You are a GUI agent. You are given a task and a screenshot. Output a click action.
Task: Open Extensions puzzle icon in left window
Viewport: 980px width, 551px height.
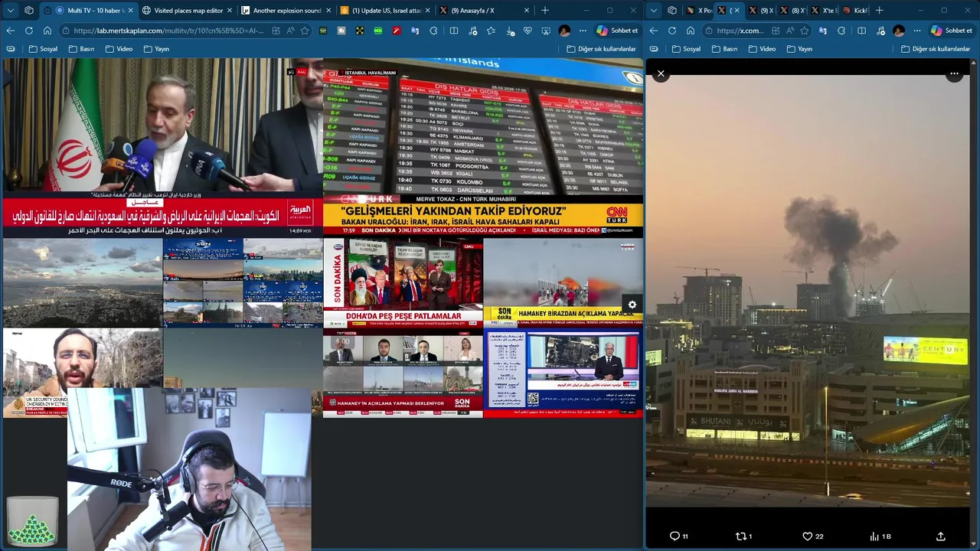[x=433, y=31]
